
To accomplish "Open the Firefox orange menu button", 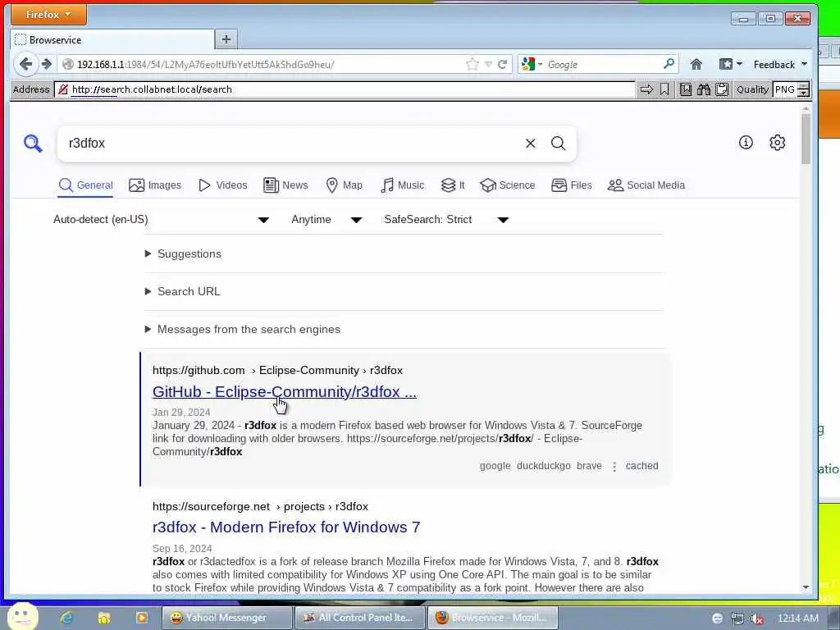I will pos(48,15).
